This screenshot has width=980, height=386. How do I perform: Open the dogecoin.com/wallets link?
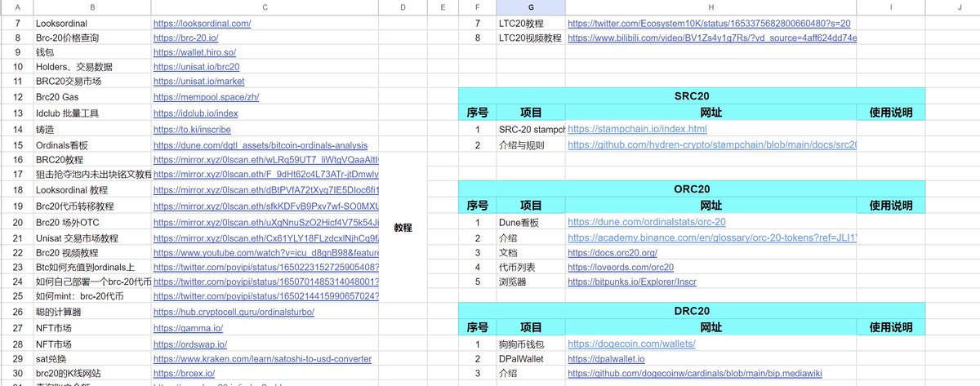tap(631, 344)
